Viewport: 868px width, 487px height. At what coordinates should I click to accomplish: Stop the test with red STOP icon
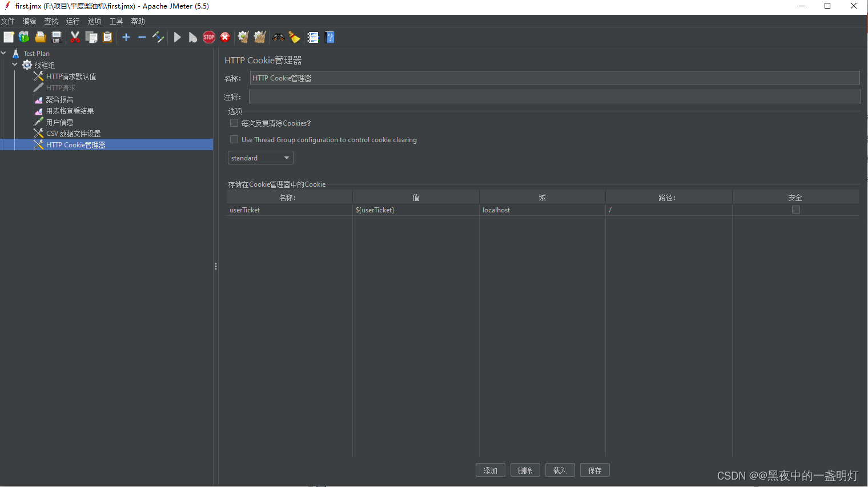(x=209, y=37)
